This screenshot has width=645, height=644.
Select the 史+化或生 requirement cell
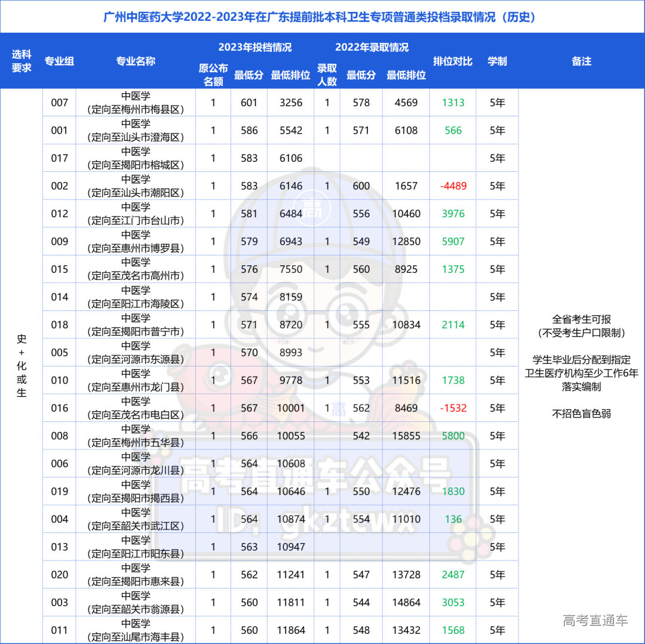click(x=20, y=366)
